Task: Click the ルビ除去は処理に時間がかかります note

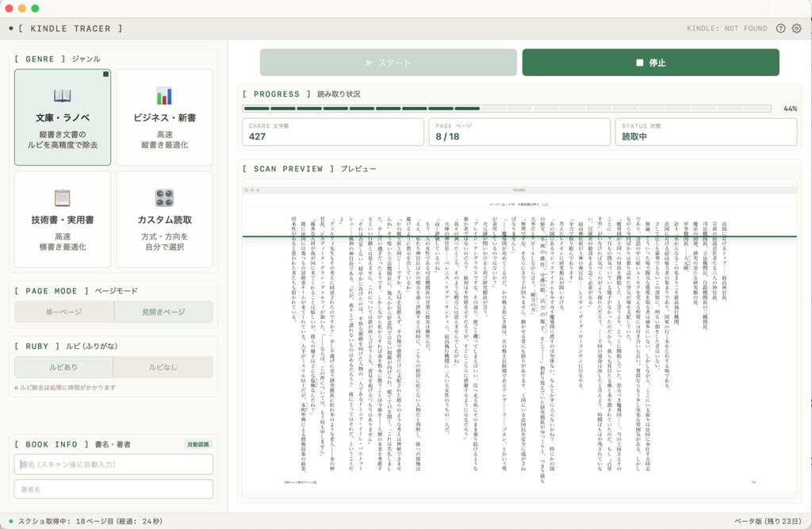Action: pyautogui.click(x=65, y=388)
